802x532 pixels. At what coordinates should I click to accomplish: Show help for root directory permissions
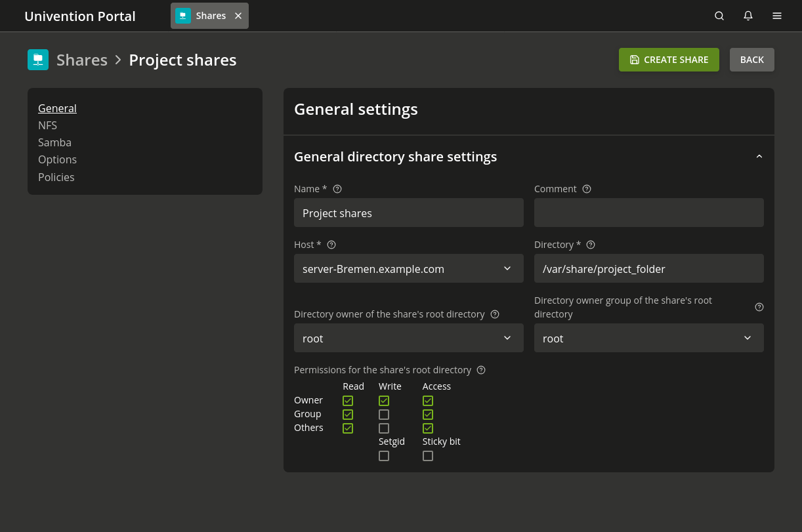(x=481, y=370)
